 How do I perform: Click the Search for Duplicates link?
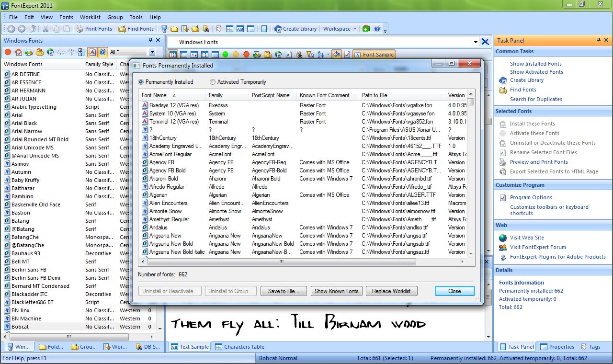(536, 99)
